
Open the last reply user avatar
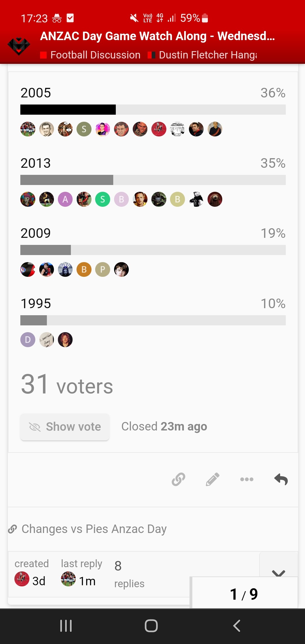[68, 579]
